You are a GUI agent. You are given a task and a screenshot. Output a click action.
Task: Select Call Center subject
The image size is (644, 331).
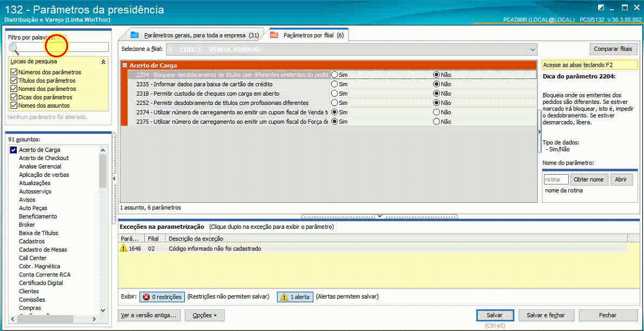pos(32,258)
